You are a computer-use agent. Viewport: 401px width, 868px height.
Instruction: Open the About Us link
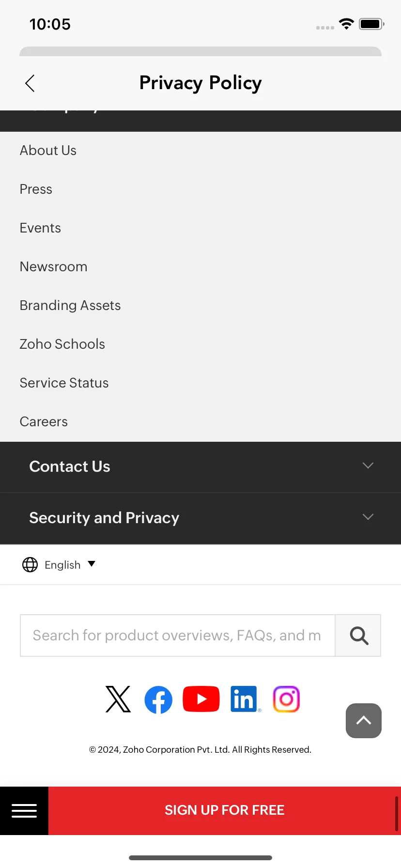[48, 151]
